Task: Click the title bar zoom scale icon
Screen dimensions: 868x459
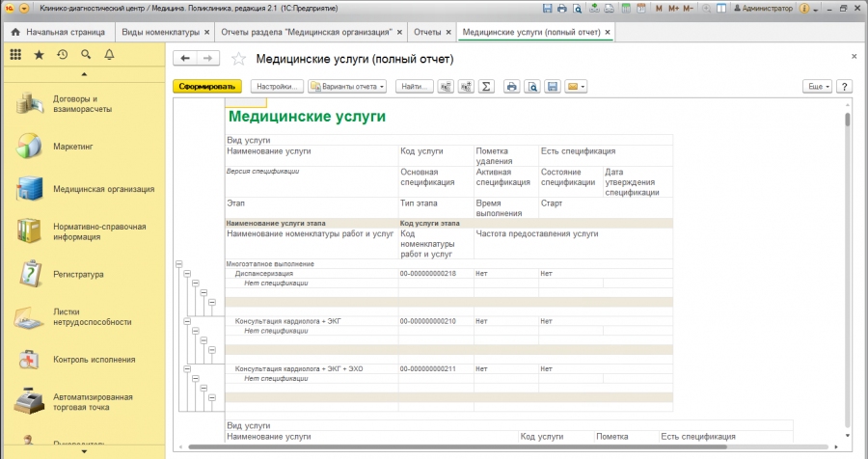Action: click(706, 9)
